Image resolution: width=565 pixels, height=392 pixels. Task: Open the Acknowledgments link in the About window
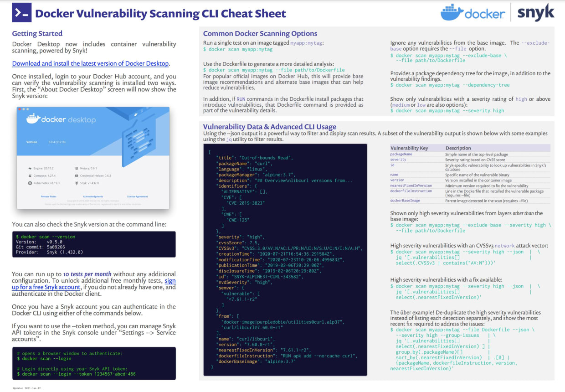click(x=93, y=196)
